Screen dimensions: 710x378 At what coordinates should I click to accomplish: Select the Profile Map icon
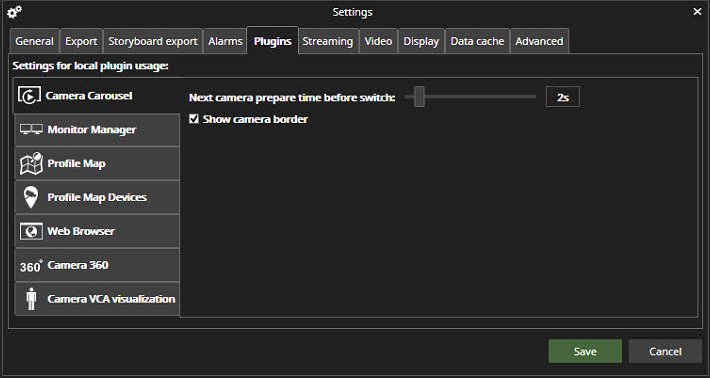click(31, 163)
